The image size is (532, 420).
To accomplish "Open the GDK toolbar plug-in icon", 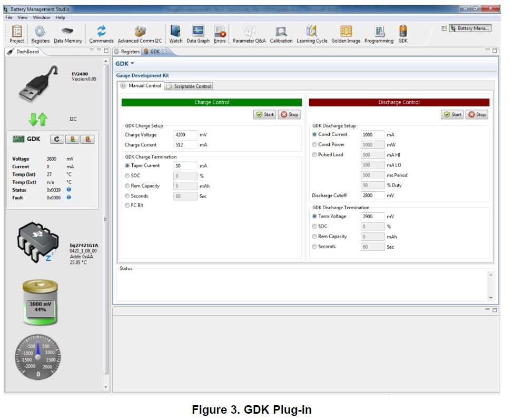I will (403, 34).
